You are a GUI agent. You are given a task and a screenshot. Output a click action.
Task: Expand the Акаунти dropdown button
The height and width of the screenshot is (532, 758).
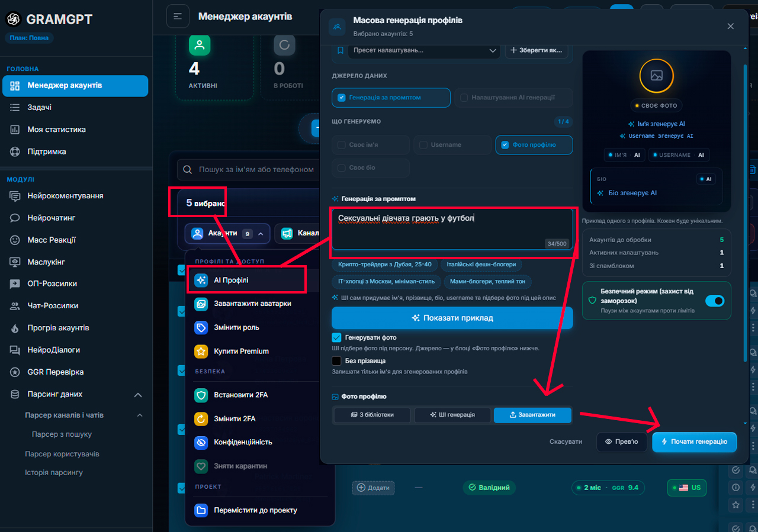click(x=227, y=233)
